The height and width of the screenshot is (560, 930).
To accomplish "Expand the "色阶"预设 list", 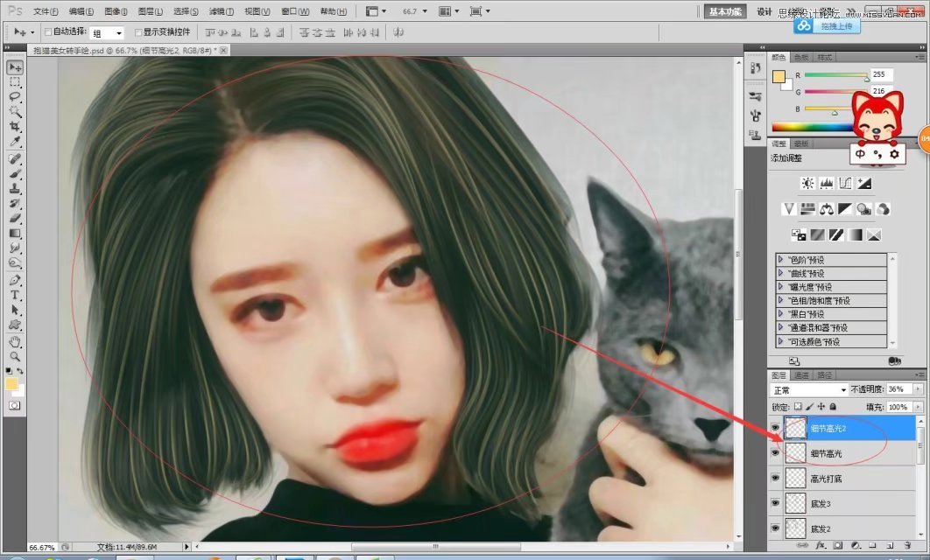I will click(x=780, y=260).
